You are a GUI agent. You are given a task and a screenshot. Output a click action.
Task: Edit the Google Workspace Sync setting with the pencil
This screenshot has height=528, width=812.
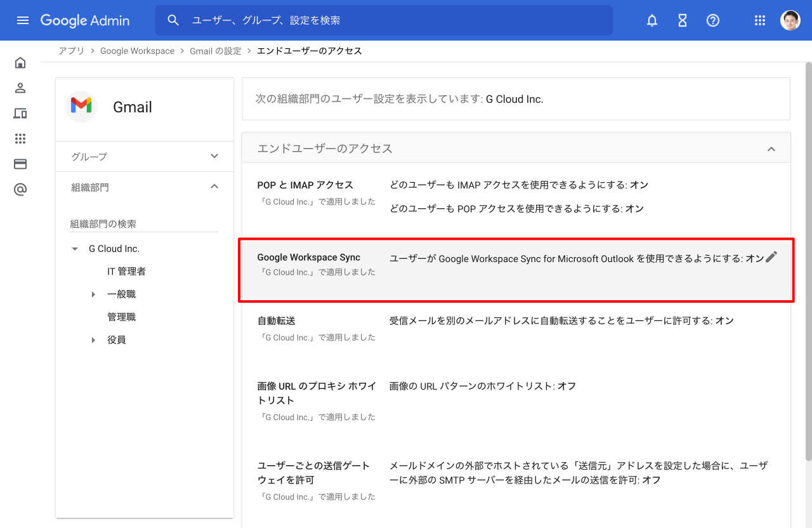click(x=771, y=257)
